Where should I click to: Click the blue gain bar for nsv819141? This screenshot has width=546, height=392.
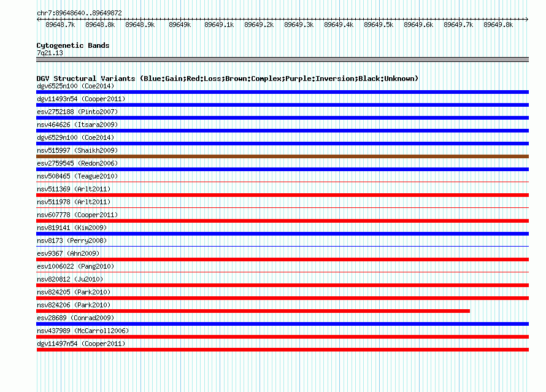(282, 234)
